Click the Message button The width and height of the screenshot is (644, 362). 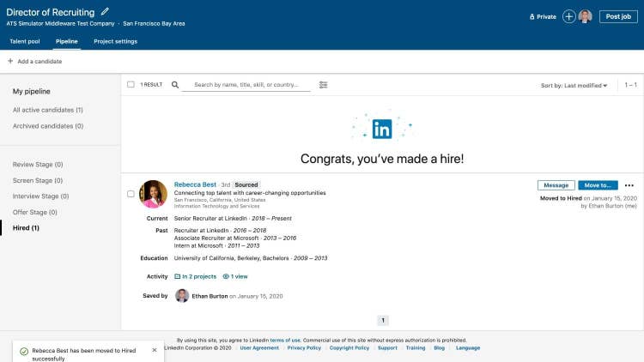(556, 185)
